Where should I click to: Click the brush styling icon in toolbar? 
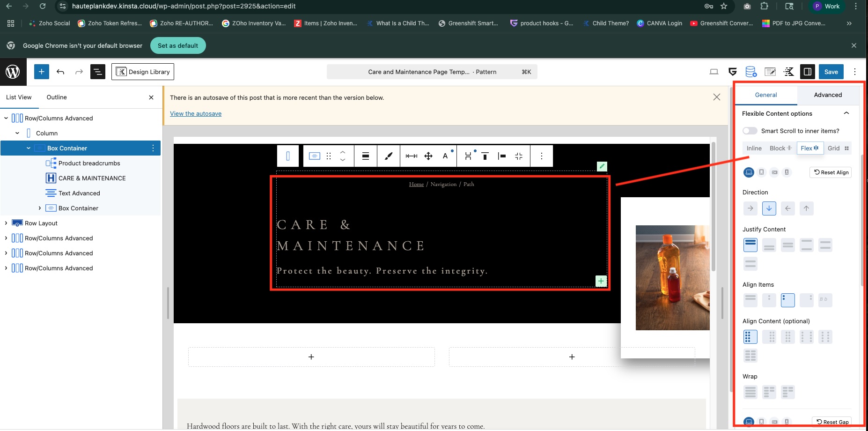[389, 156]
